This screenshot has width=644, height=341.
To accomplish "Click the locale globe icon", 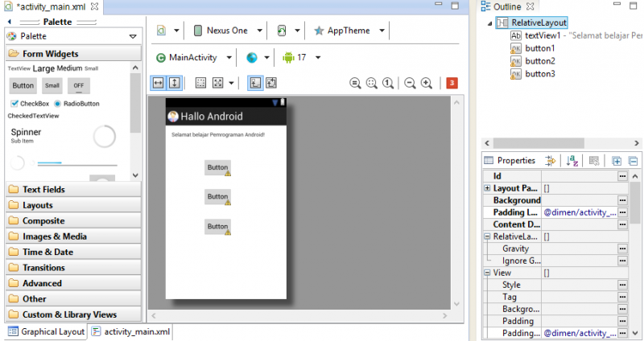I will pos(252,57).
